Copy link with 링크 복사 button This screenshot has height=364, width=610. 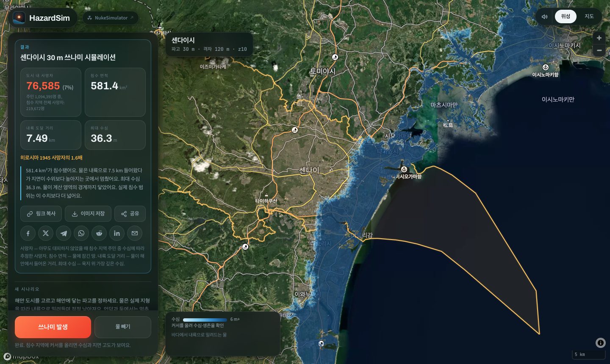click(x=41, y=214)
